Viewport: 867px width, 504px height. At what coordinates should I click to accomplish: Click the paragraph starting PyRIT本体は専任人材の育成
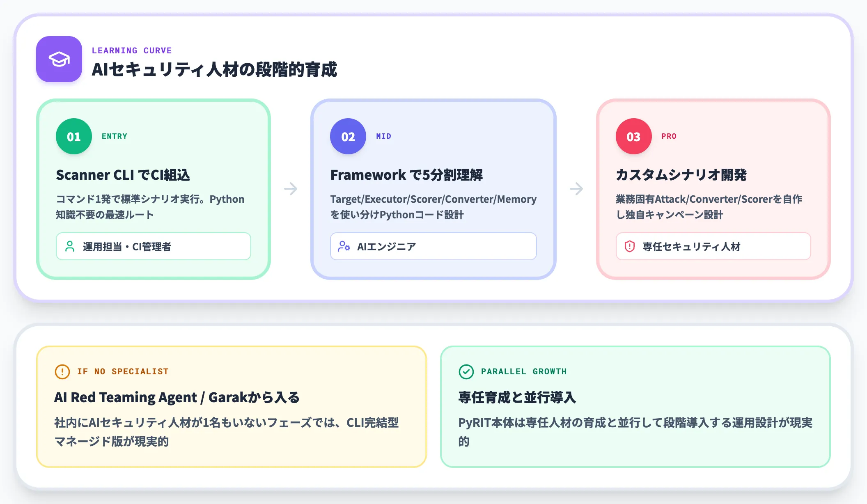point(635,432)
